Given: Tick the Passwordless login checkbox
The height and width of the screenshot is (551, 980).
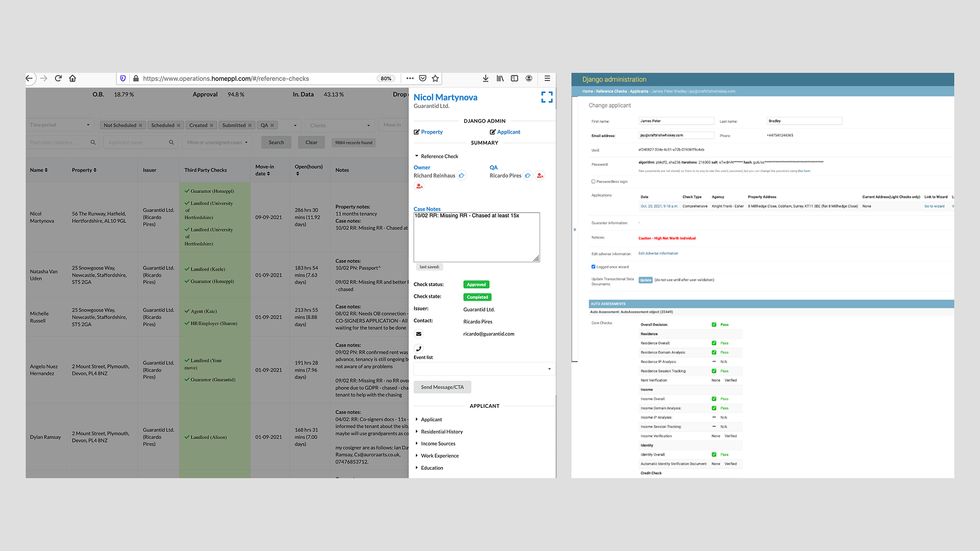Looking at the screenshot, I should pyautogui.click(x=593, y=181).
